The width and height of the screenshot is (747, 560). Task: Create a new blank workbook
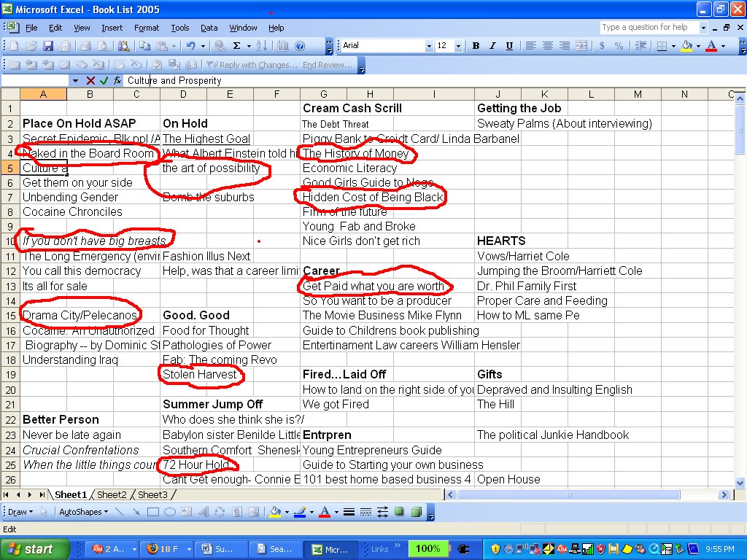click(15, 46)
